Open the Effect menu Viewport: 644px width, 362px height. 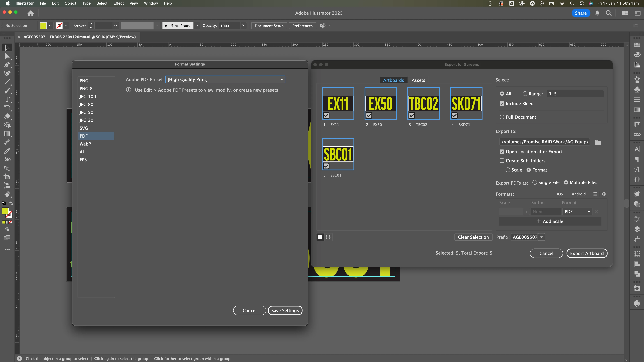[118, 3]
